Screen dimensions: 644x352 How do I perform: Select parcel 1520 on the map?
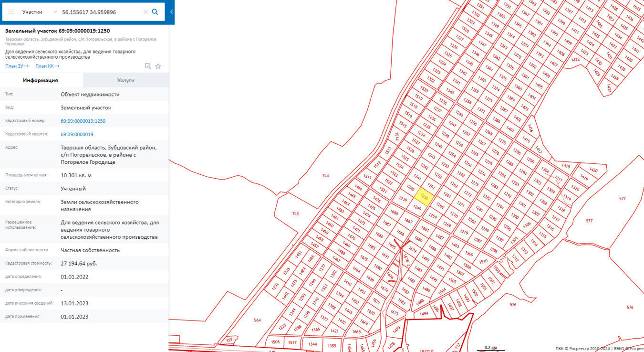pos(424,89)
